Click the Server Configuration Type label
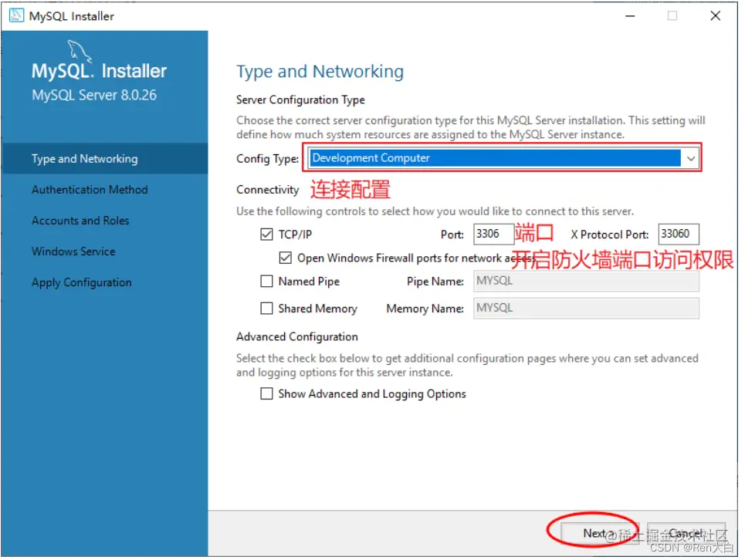 click(x=301, y=100)
